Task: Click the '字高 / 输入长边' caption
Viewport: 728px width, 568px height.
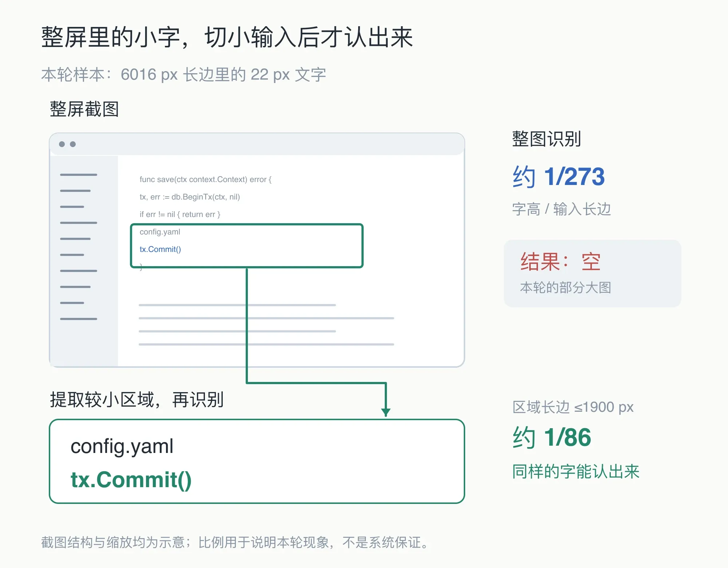Action: pyautogui.click(x=561, y=209)
